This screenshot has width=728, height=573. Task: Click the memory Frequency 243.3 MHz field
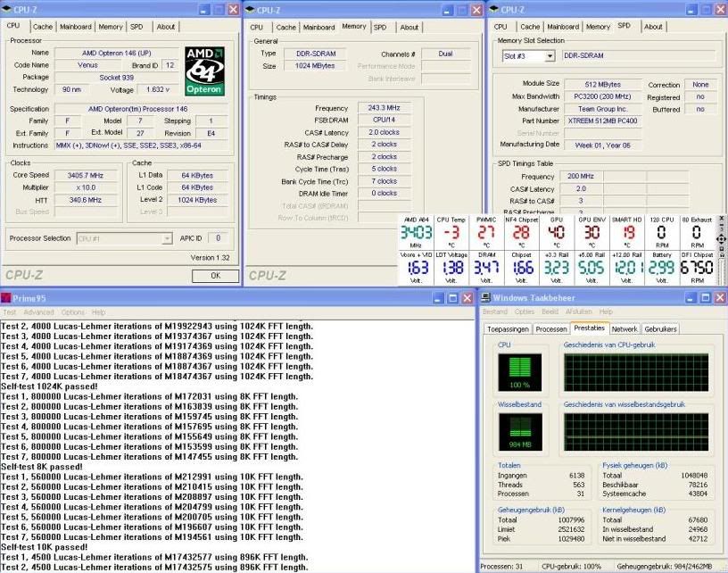pyautogui.click(x=384, y=108)
